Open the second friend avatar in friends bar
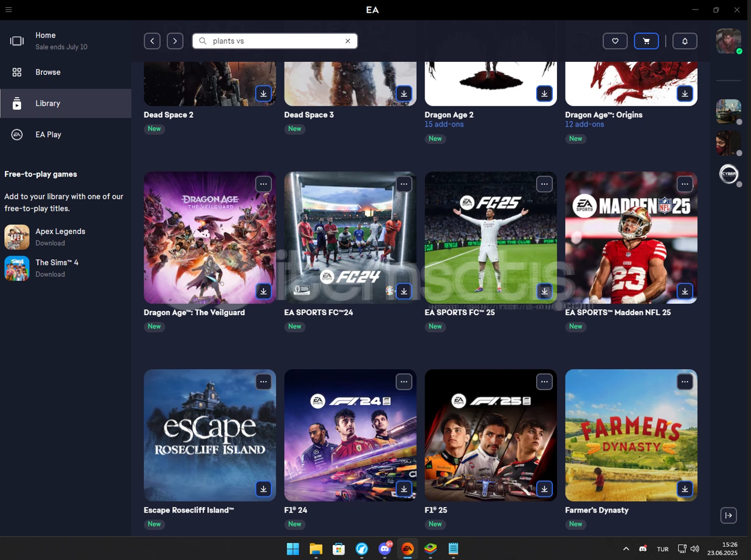 coord(728,143)
